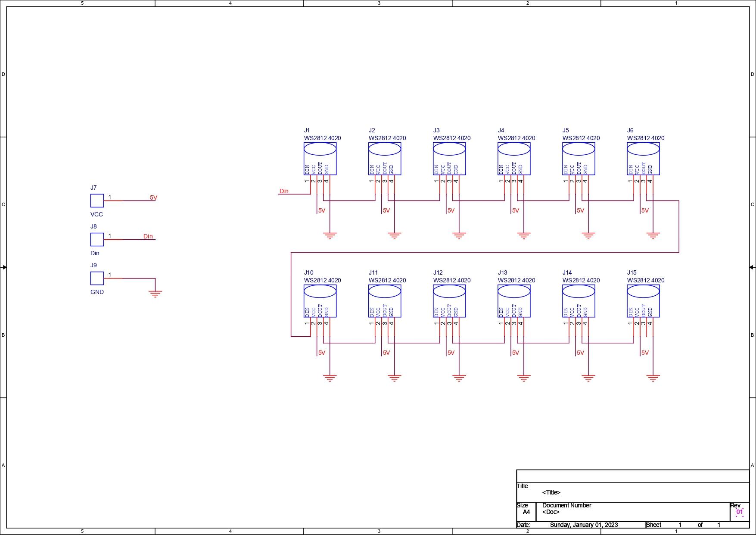This screenshot has height=535, width=756.
Task: Click the Din net label near J1
Action: pos(284,191)
